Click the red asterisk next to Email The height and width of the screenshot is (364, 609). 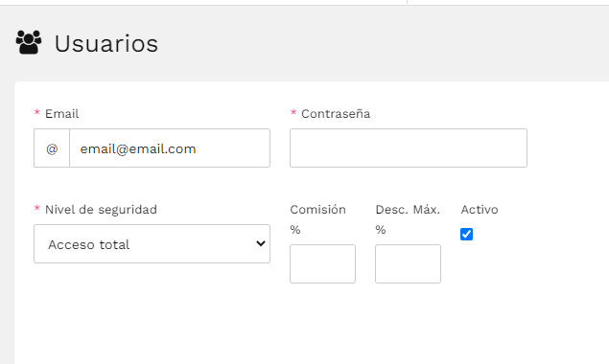37,112
